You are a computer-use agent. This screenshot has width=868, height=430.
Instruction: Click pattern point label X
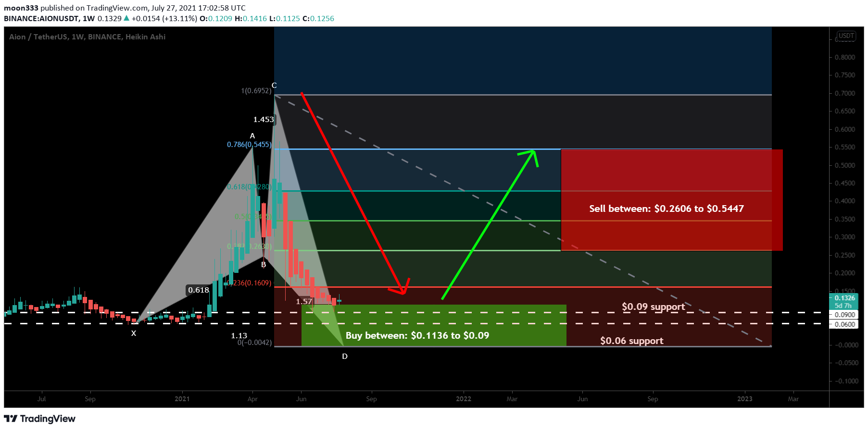134,333
